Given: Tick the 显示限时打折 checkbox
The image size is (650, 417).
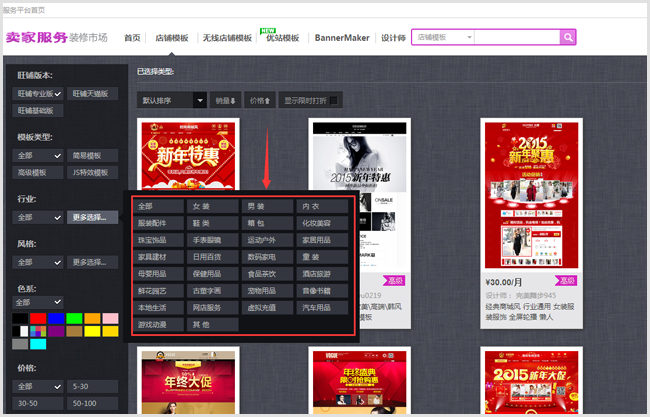Looking at the screenshot, I should tap(334, 100).
